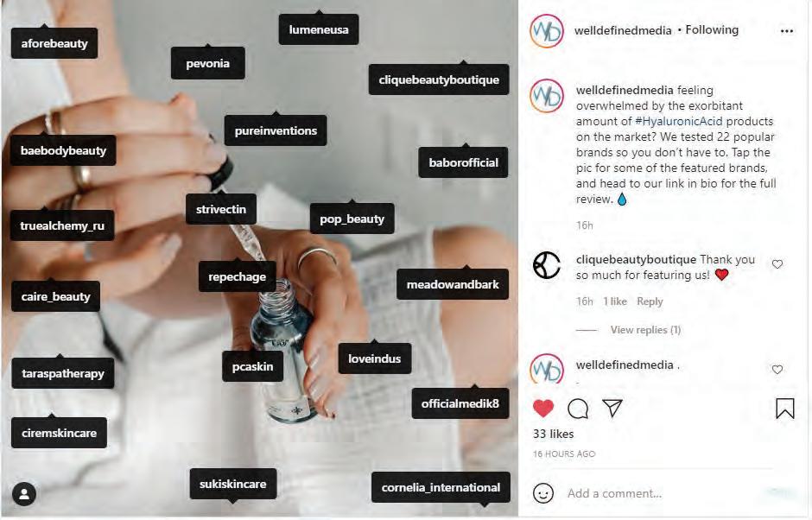Screen dimensions: 812x520
Task: Toggle photo tags with the person icon
Action: (24, 494)
